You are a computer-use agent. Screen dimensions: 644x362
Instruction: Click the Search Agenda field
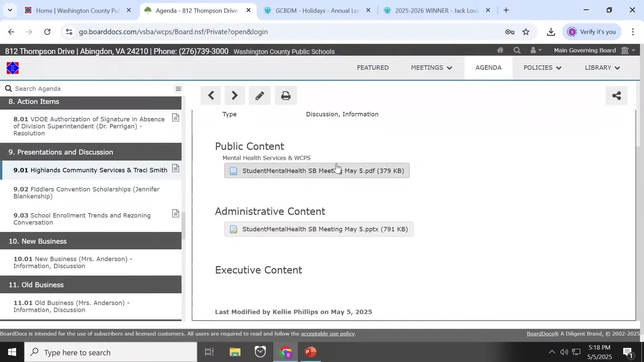91,89
